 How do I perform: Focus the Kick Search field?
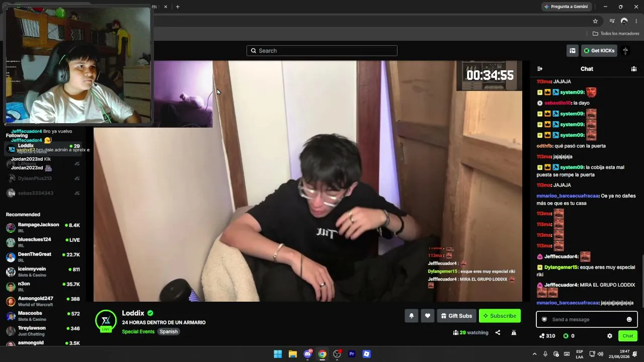tap(322, 51)
